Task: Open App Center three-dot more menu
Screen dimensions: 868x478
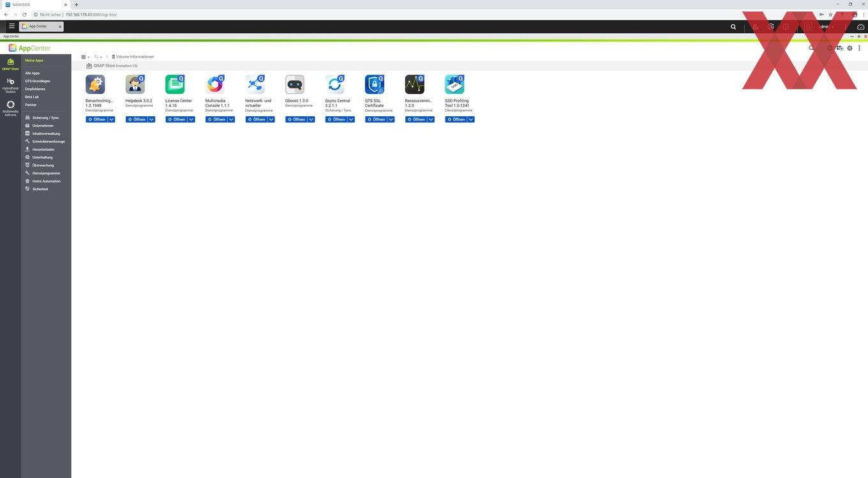Action: (859, 48)
